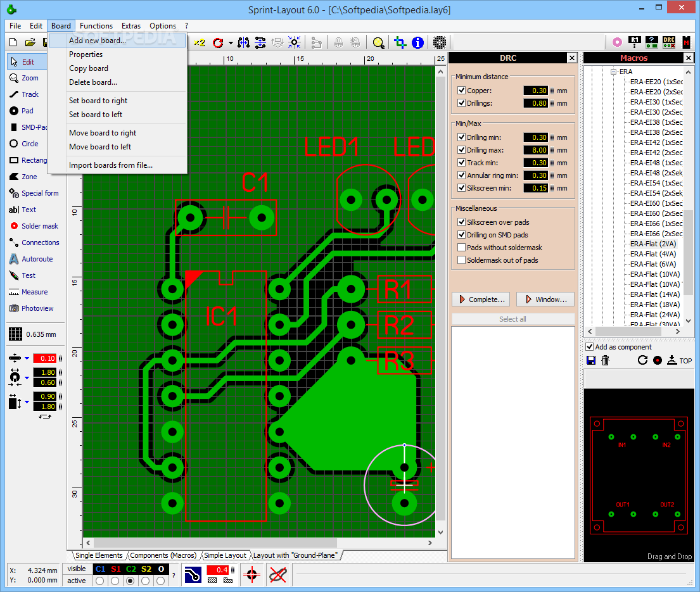Click the red Rotate toolbar icon

coord(218,43)
